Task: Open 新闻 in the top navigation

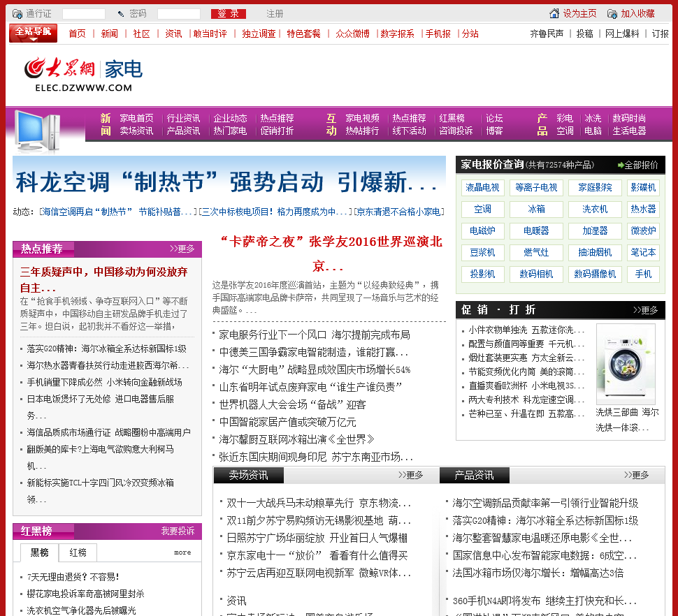Action: [x=110, y=34]
